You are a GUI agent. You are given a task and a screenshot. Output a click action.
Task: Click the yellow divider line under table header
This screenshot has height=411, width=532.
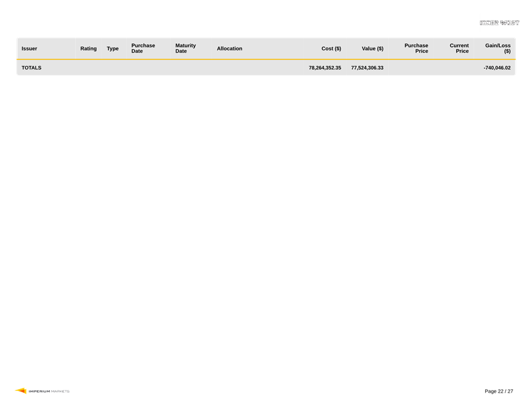coord(266,60)
